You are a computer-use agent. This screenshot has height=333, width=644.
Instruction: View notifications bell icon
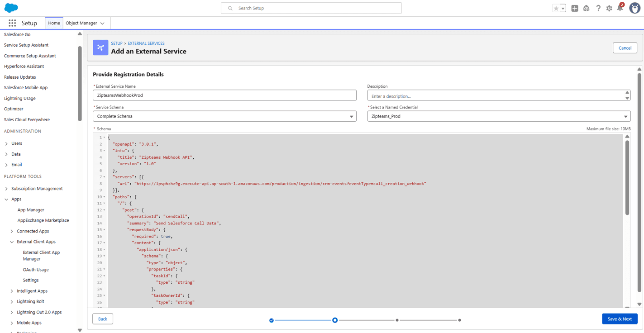click(x=620, y=8)
